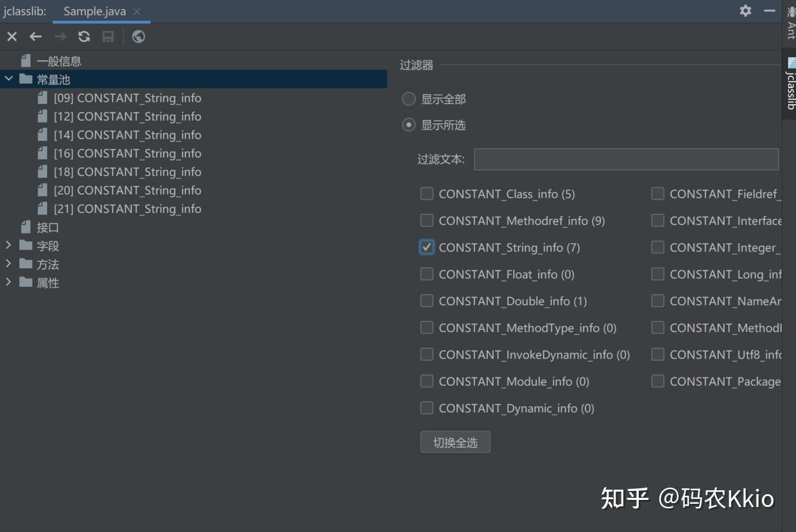
Task: Check the CONSTANT_Methodref_info checkbox
Action: [x=427, y=221]
